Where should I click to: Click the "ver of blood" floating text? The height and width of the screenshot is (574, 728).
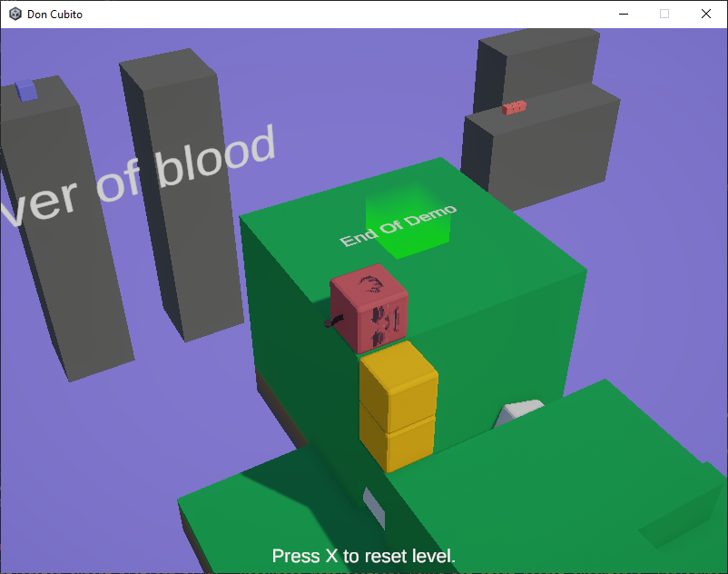pyautogui.click(x=139, y=176)
